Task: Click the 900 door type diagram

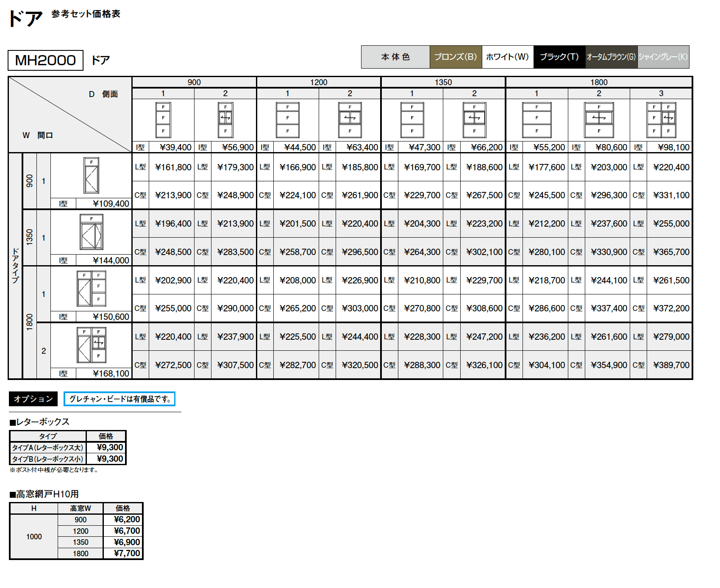Action: (91, 175)
